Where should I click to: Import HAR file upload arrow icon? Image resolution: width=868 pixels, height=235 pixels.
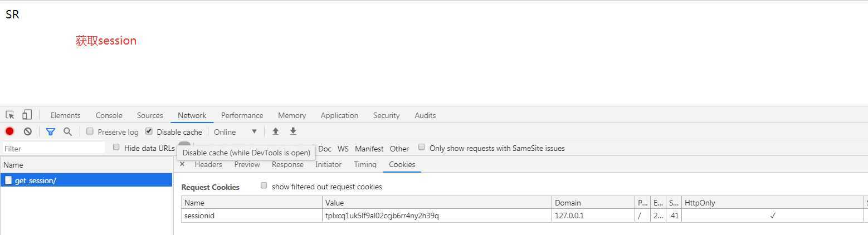click(x=275, y=131)
